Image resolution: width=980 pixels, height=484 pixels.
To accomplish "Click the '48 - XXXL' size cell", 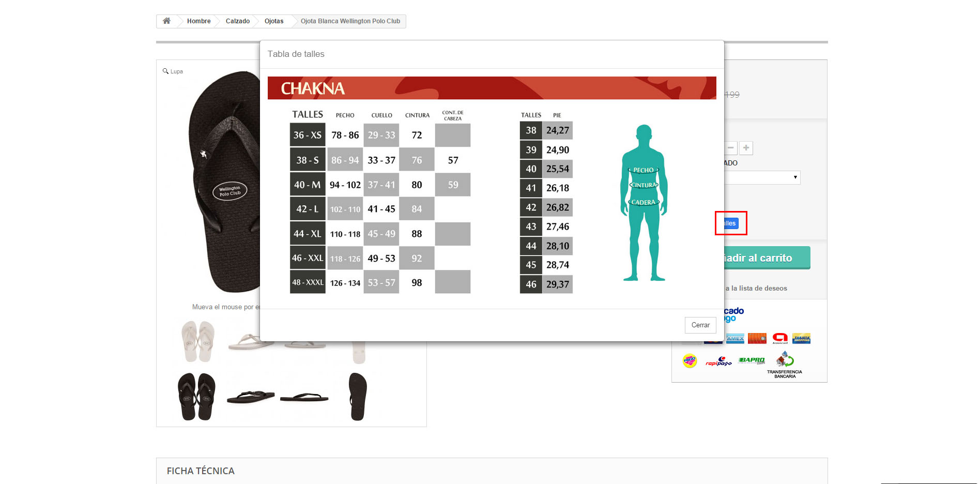I will (x=308, y=282).
